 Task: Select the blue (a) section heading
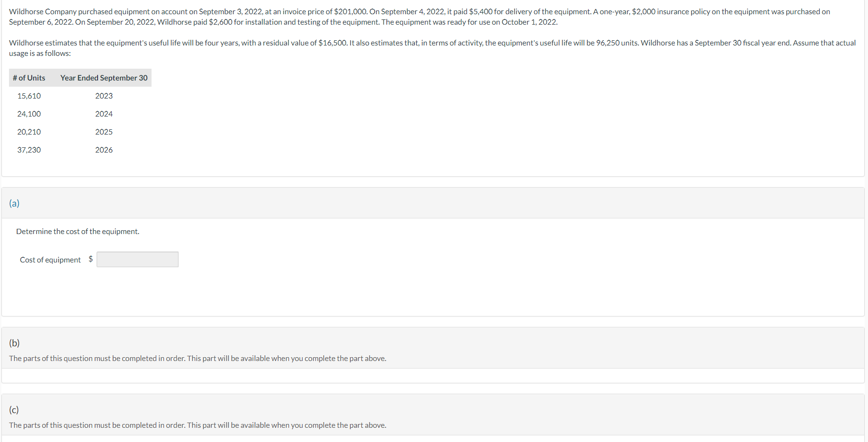[14, 203]
